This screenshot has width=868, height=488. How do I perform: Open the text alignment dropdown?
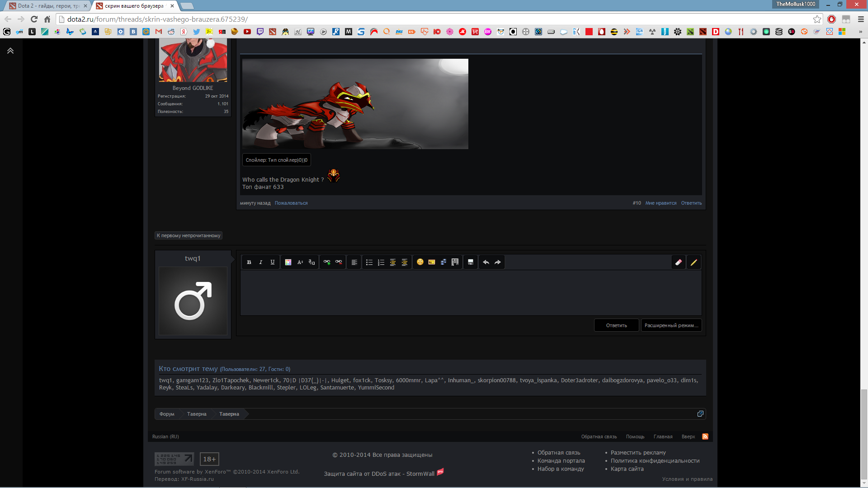[x=354, y=262]
